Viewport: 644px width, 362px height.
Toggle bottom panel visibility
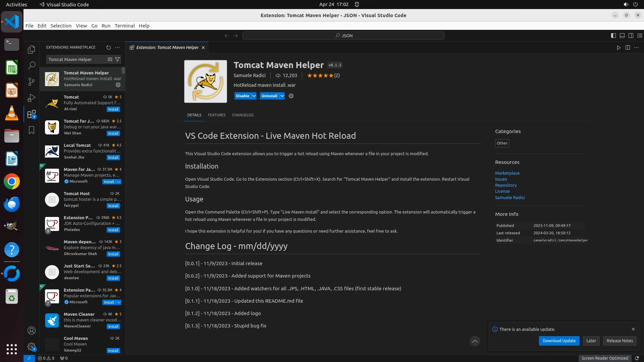click(x=622, y=36)
